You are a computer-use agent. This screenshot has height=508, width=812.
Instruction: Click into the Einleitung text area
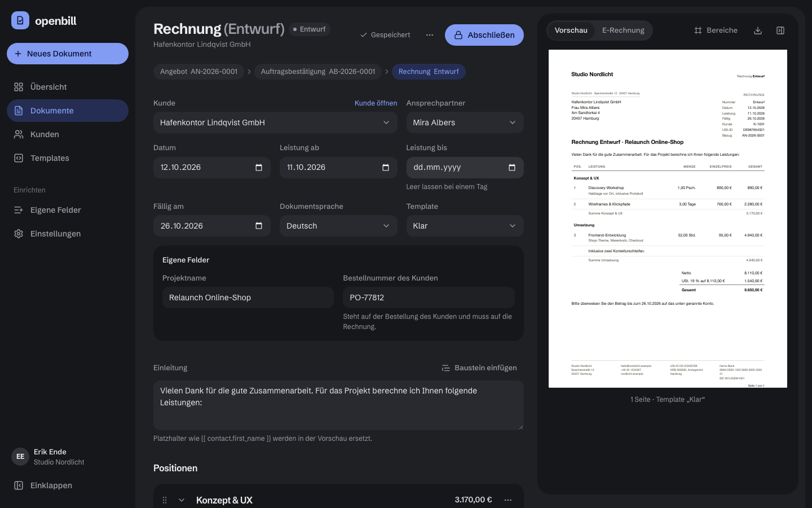(338, 405)
